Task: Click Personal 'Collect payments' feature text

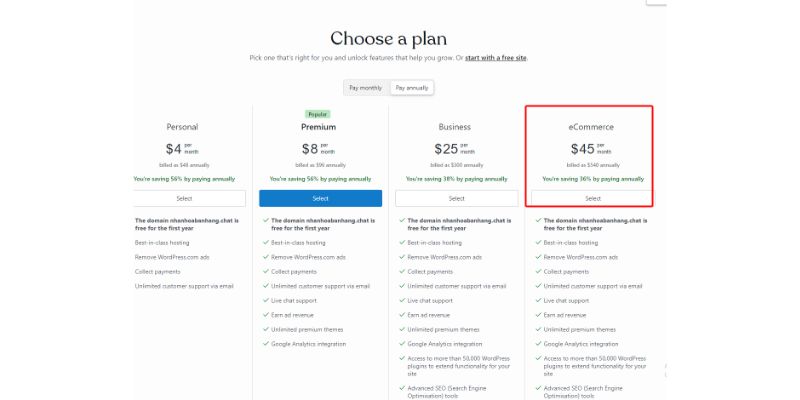Action: pyautogui.click(x=158, y=272)
